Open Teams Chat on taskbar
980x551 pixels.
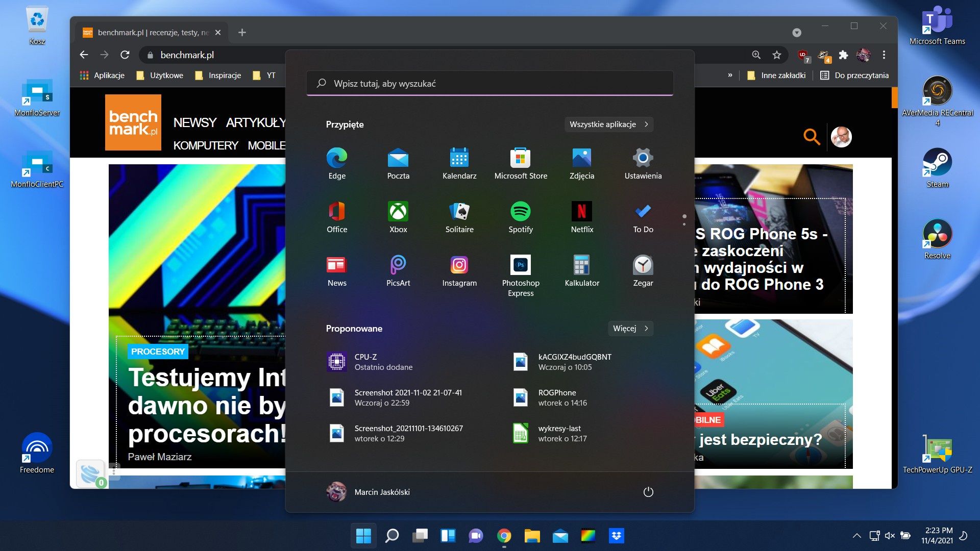coord(476,536)
